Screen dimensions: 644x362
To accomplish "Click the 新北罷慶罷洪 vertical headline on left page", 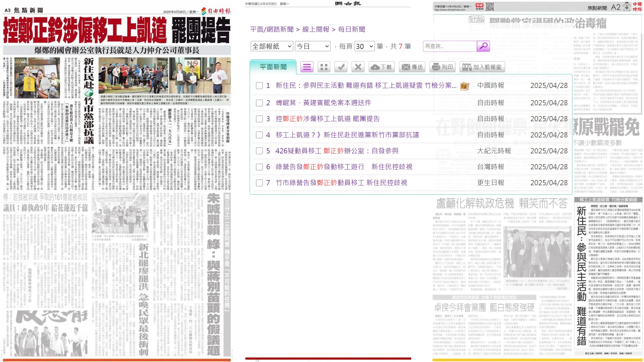I will click(144, 299).
